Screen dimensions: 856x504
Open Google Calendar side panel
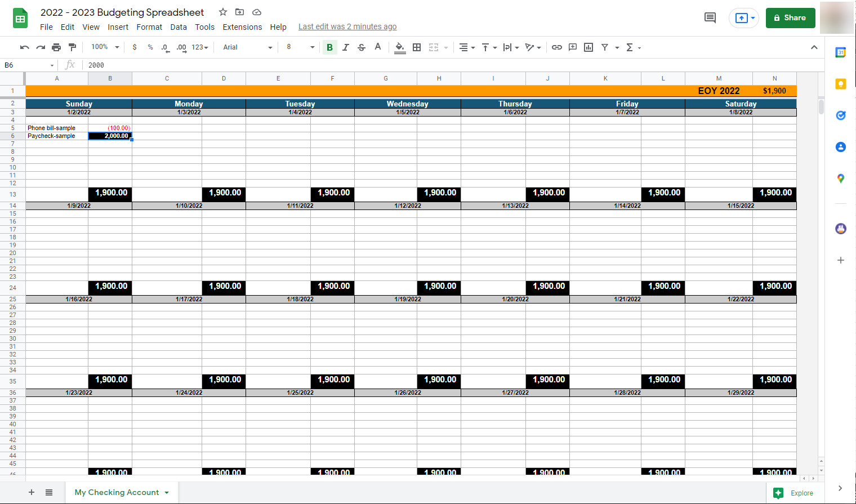coord(841,52)
